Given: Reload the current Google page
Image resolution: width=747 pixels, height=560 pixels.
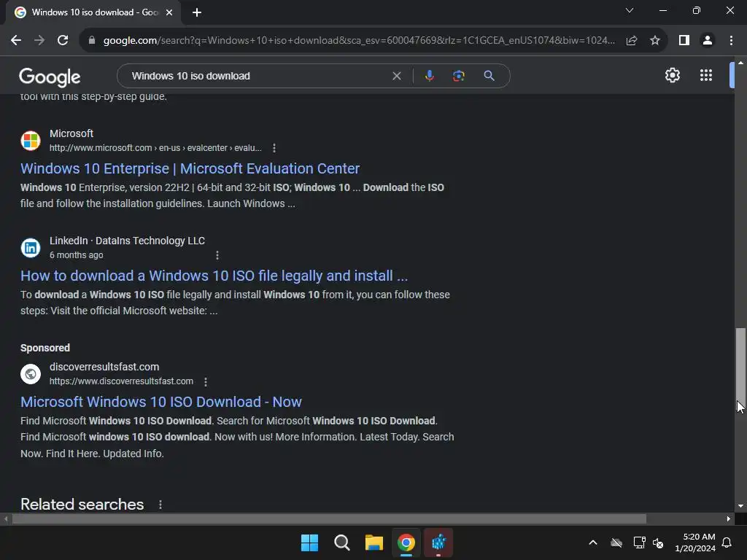Looking at the screenshot, I should coord(63,41).
